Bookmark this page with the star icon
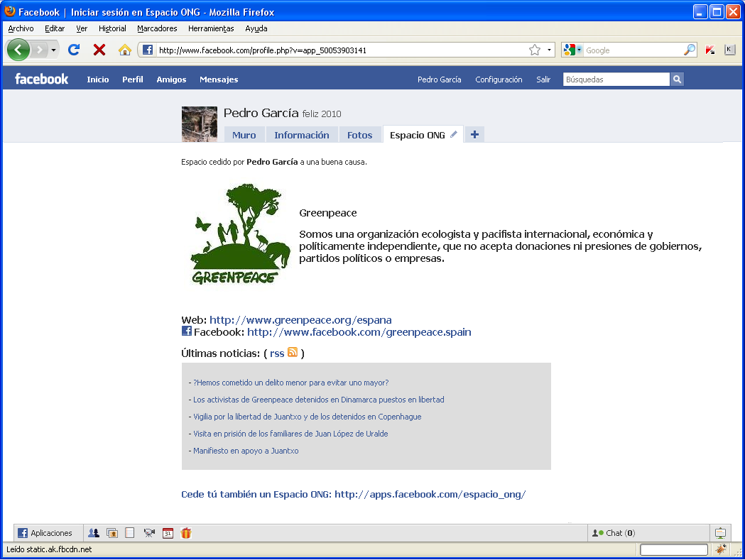This screenshot has height=560, width=745. [x=535, y=50]
